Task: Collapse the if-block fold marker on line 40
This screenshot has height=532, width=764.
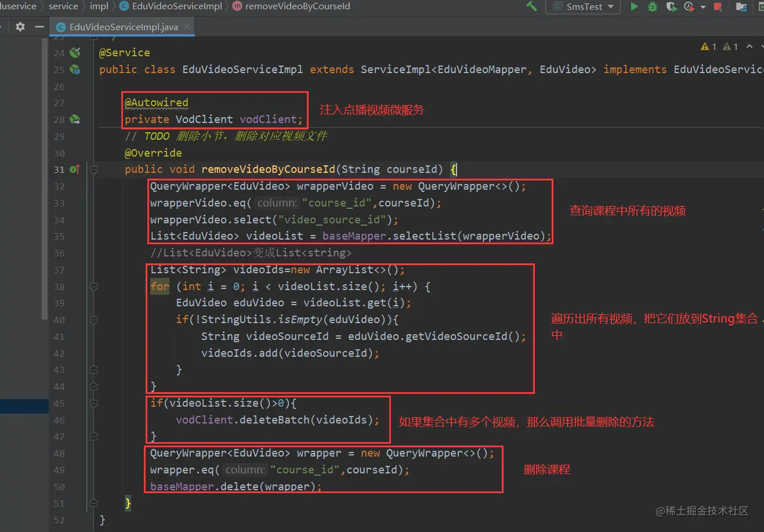Action: tap(93, 320)
